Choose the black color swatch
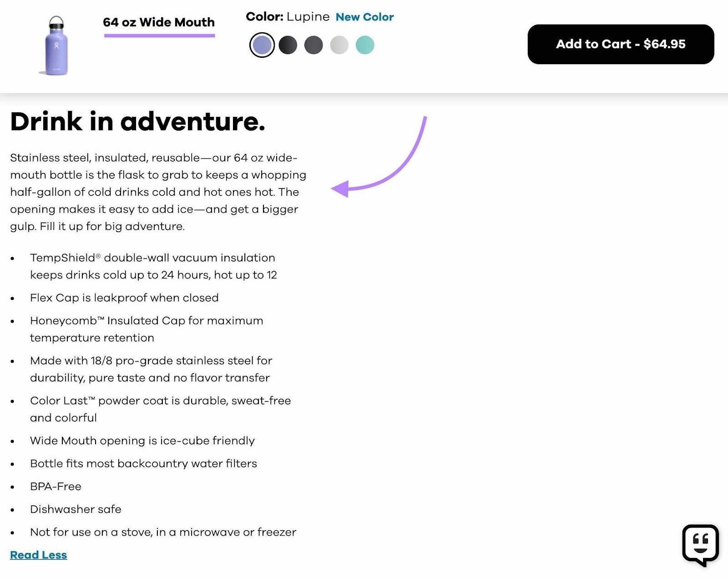728x578 pixels. coord(288,45)
